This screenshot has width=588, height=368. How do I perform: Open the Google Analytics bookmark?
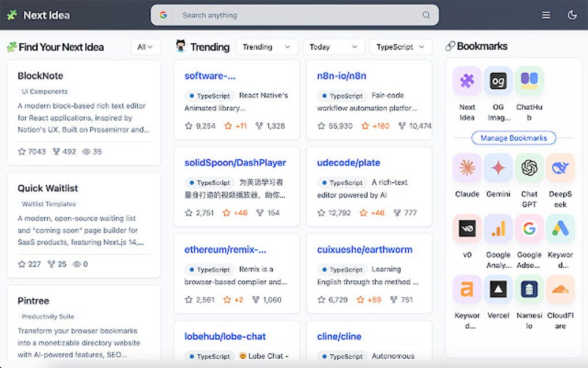[x=497, y=229]
